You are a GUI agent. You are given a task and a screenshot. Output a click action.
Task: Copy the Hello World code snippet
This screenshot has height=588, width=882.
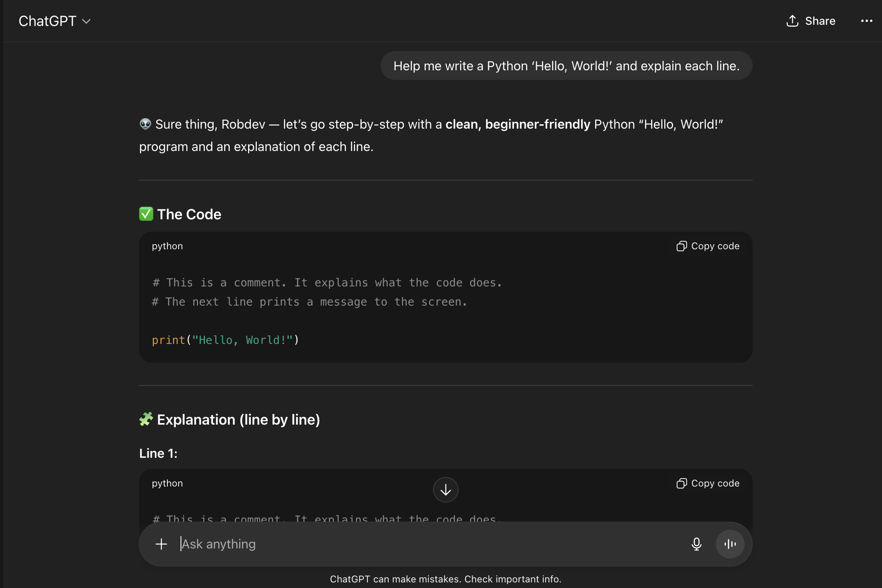tap(707, 246)
